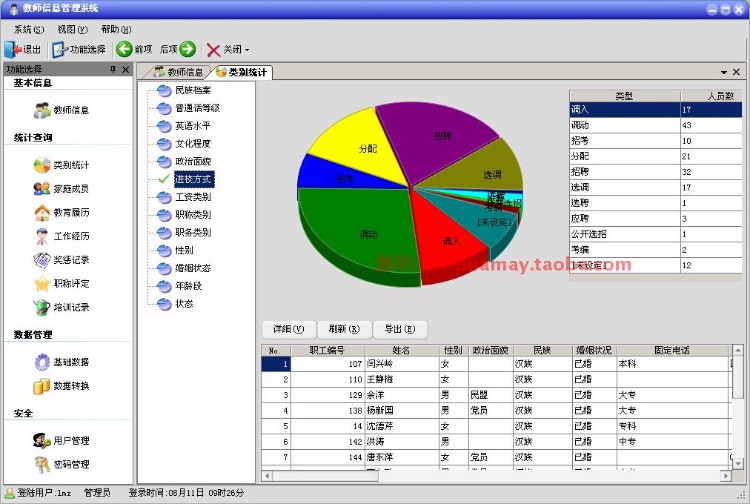Click the 类型 column header

625,96
